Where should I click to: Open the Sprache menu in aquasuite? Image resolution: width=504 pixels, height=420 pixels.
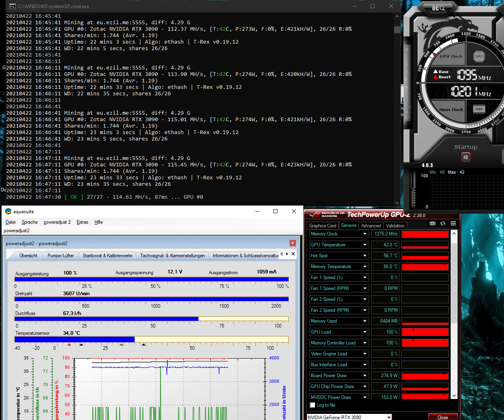click(x=29, y=222)
